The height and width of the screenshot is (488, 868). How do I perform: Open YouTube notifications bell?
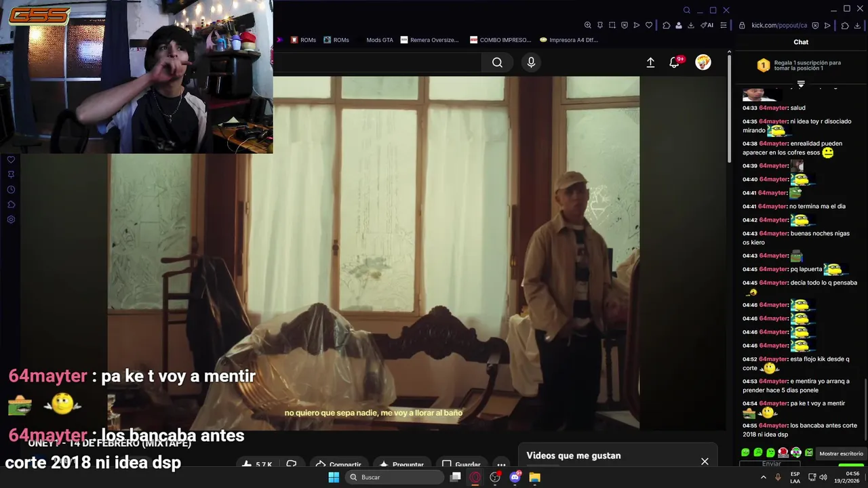click(x=675, y=62)
